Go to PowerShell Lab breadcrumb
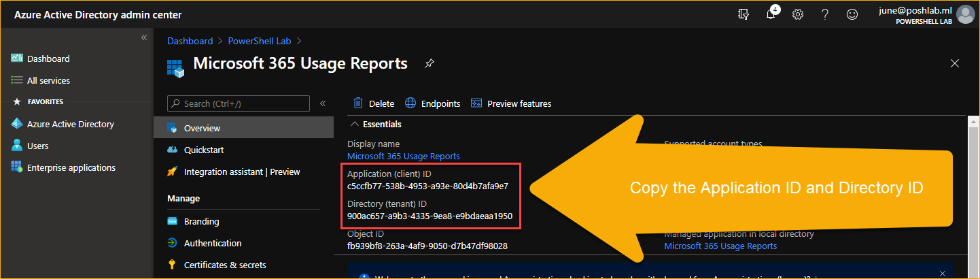 tap(259, 41)
